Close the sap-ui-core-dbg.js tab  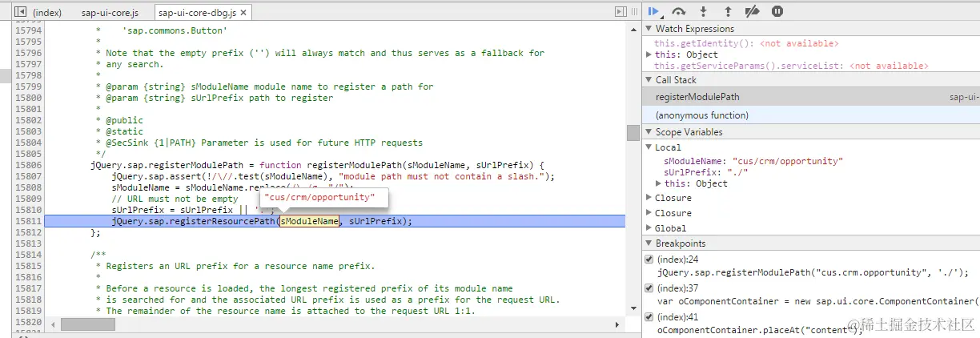(x=243, y=13)
